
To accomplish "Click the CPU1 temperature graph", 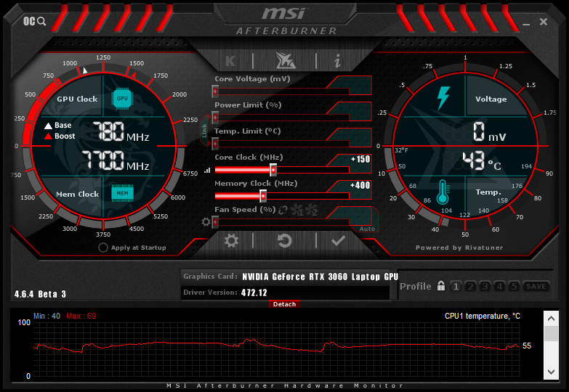I will tap(277, 349).
